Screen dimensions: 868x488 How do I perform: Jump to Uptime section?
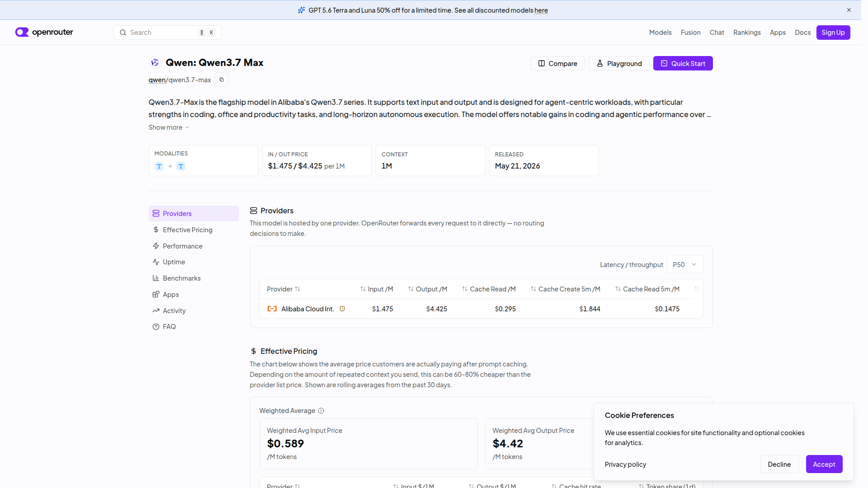pyautogui.click(x=194, y=262)
